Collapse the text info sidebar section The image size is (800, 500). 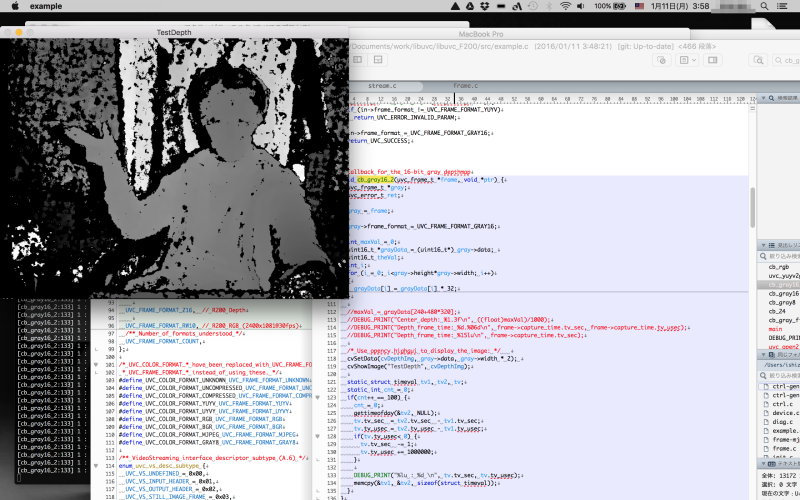(763, 464)
